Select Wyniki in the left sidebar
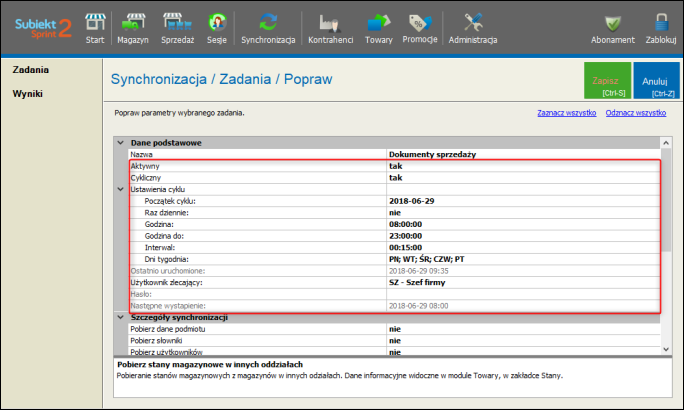Screen dimensions: 684x410 tap(27, 94)
